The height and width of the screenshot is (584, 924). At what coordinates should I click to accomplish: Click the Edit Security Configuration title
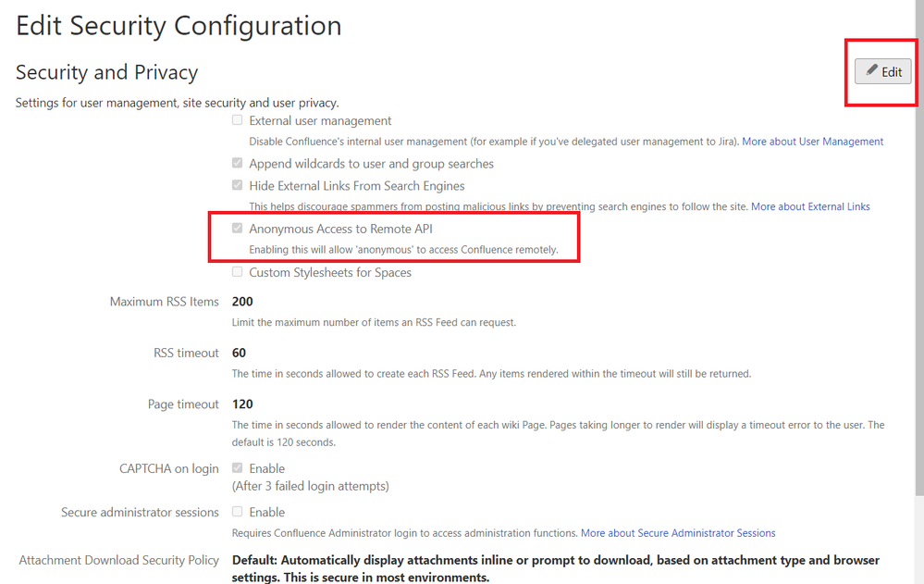[179, 26]
